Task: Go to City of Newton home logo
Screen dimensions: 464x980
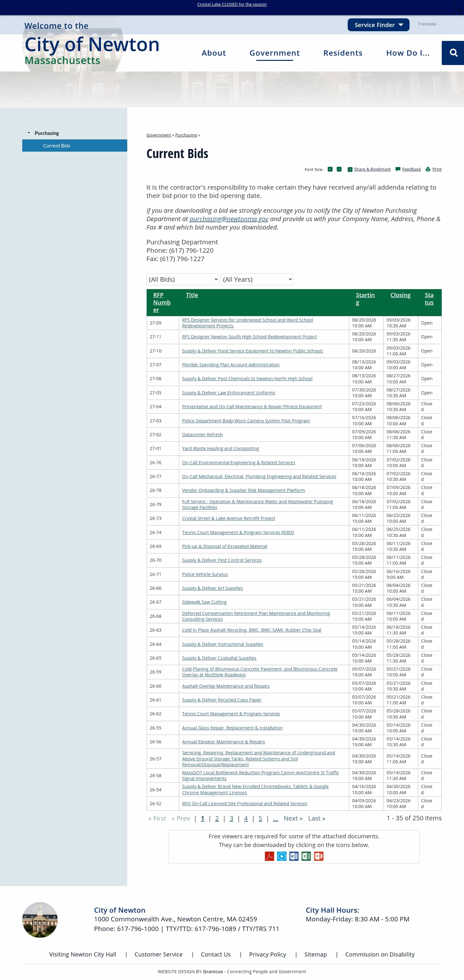Action: [x=92, y=44]
